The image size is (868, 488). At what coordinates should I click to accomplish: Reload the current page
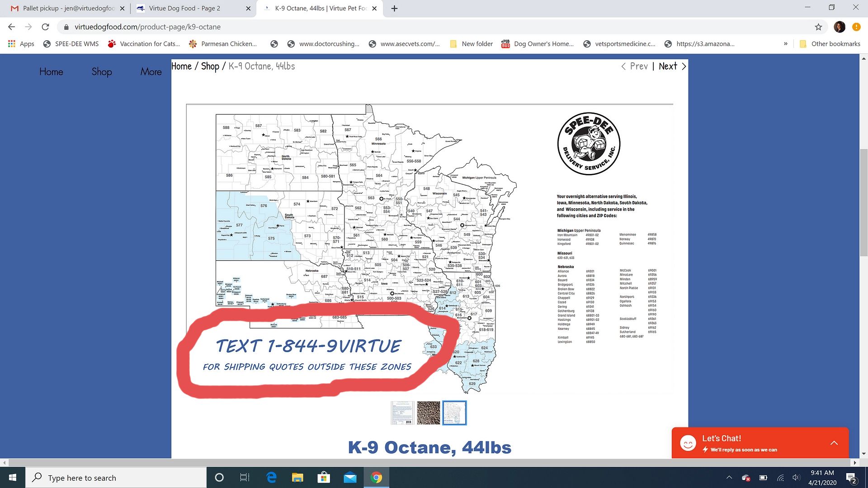[x=45, y=27]
